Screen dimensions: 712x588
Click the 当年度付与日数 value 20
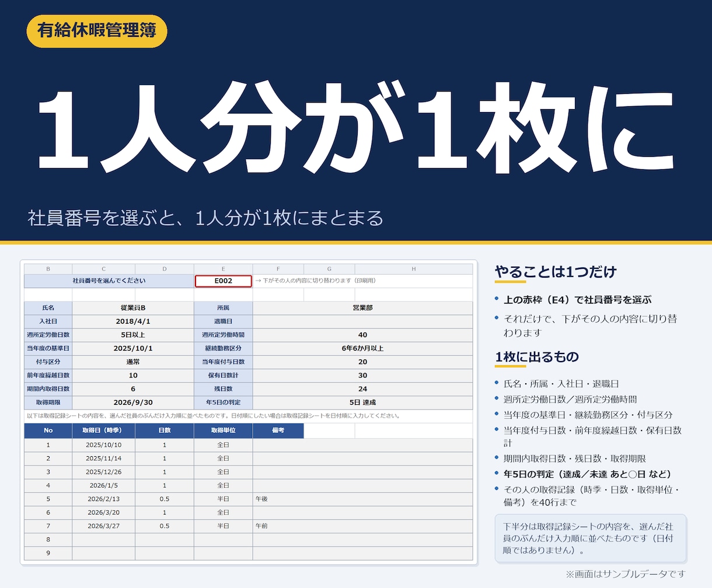click(x=362, y=362)
